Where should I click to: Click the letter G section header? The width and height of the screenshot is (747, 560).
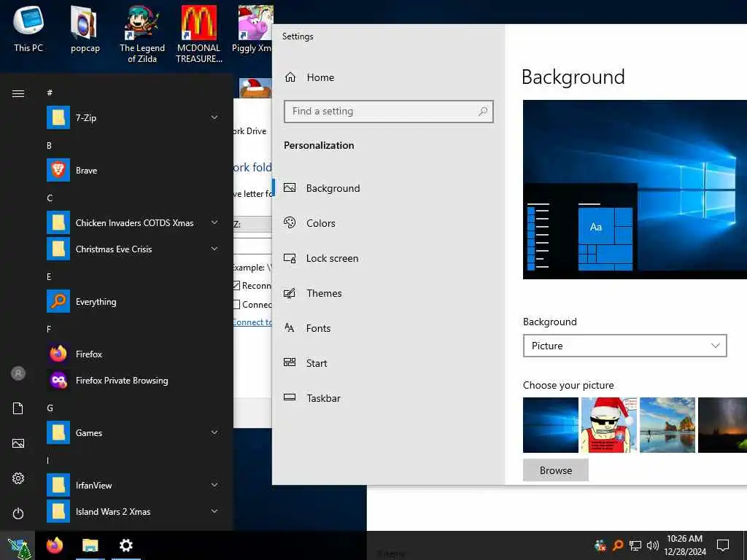point(50,408)
